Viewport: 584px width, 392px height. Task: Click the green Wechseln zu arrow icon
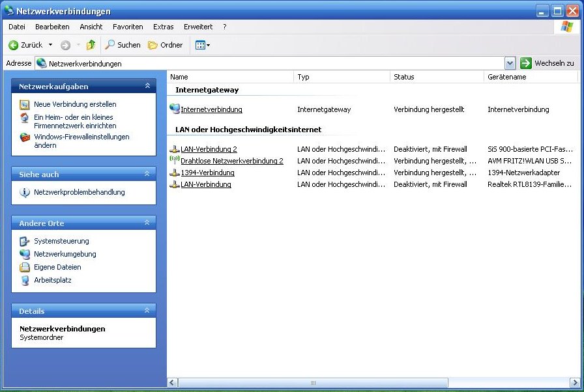tap(525, 63)
